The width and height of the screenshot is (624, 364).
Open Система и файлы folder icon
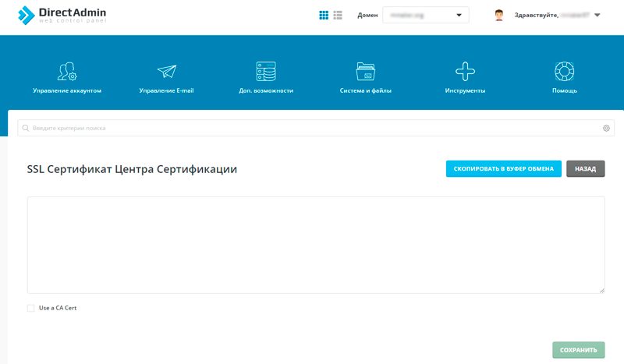(x=365, y=72)
